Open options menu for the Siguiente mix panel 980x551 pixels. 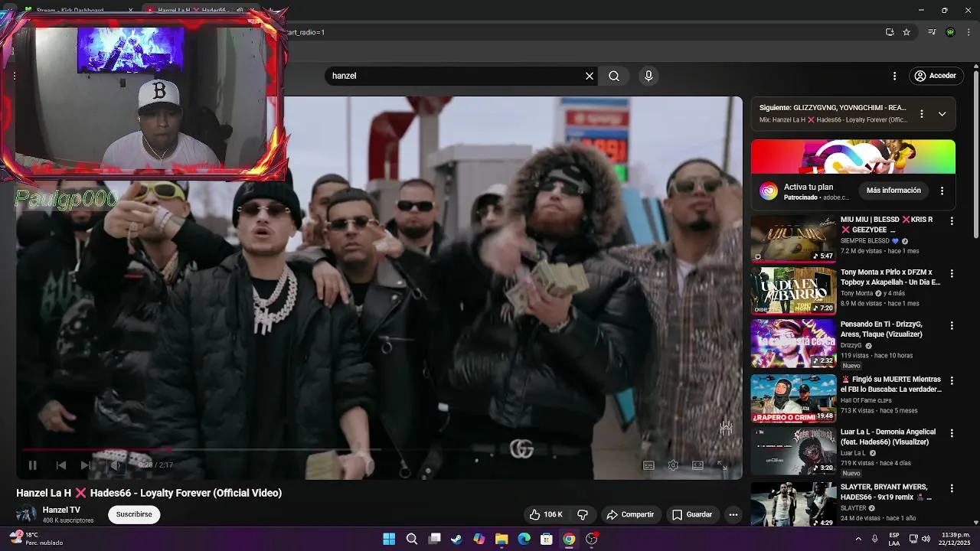922,113
